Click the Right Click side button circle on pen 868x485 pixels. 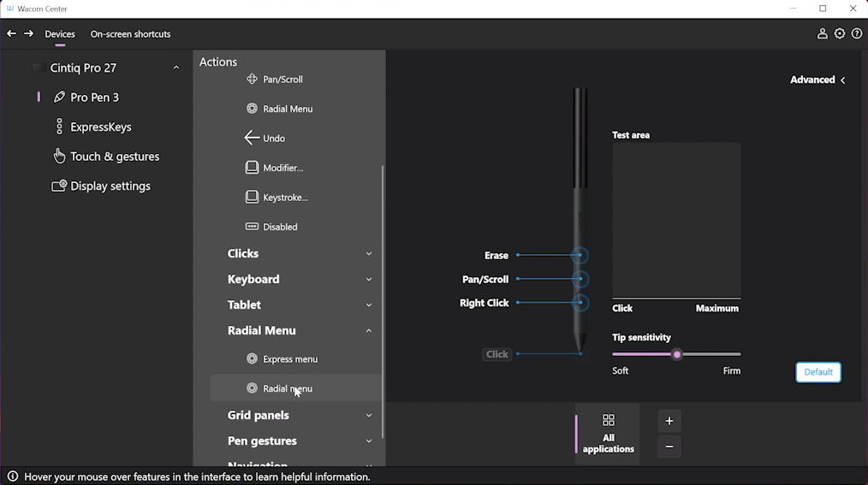pyautogui.click(x=580, y=303)
